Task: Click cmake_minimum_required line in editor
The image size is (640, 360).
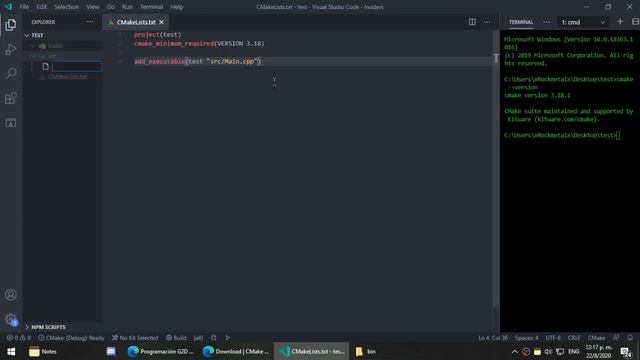Action: (199, 44)
